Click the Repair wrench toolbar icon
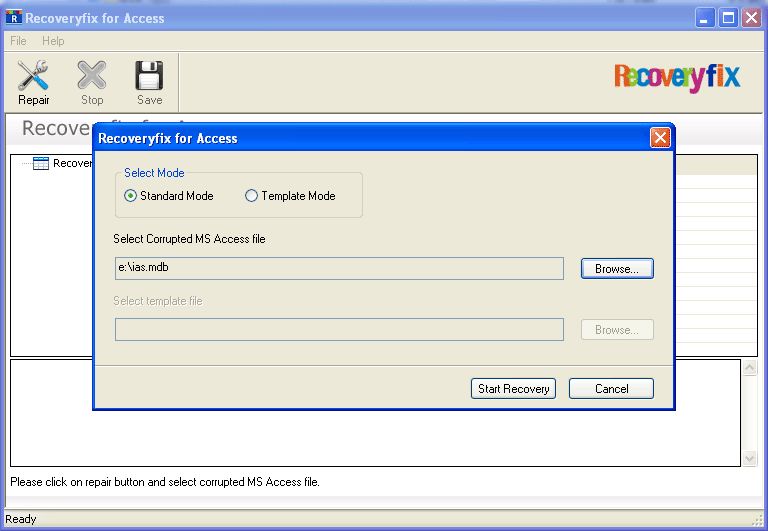 (x=33, y=75)
